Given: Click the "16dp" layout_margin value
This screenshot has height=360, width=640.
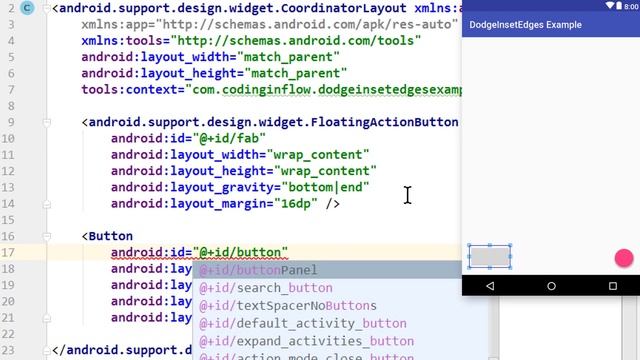Looking at the screenshot, I should (x=296, y=204).
